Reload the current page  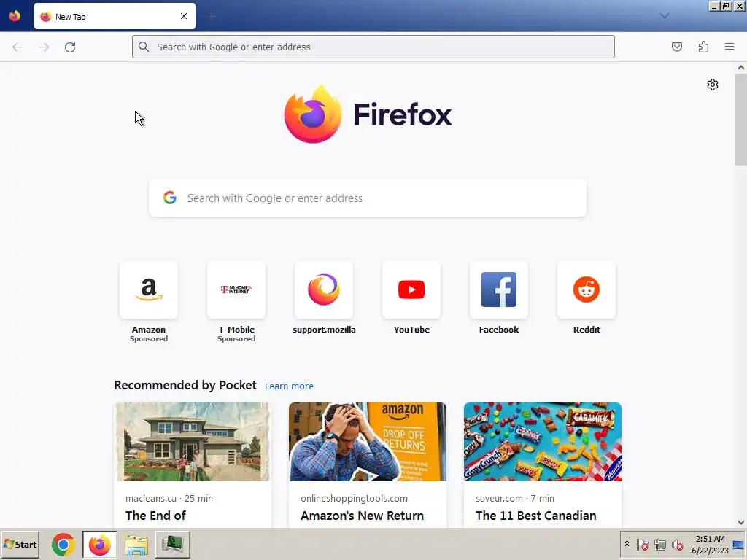70,47
